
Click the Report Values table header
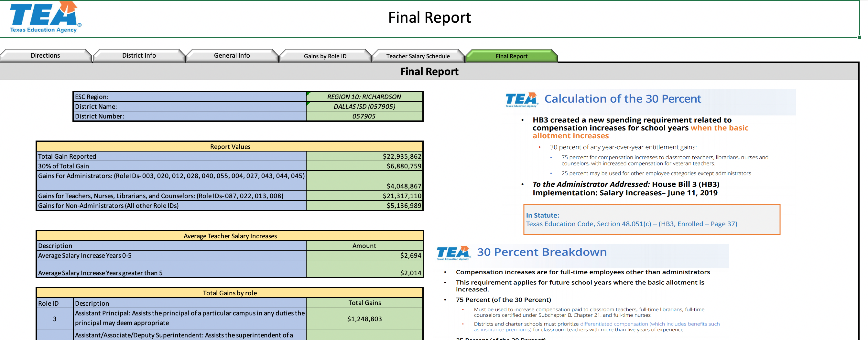[x=230, y=147]
